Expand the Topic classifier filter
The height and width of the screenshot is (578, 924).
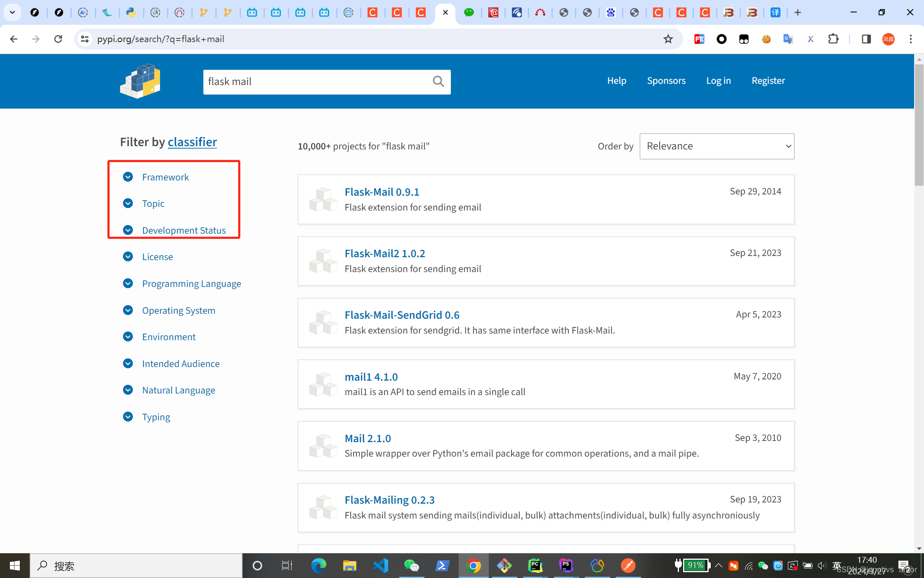(153, 203)
